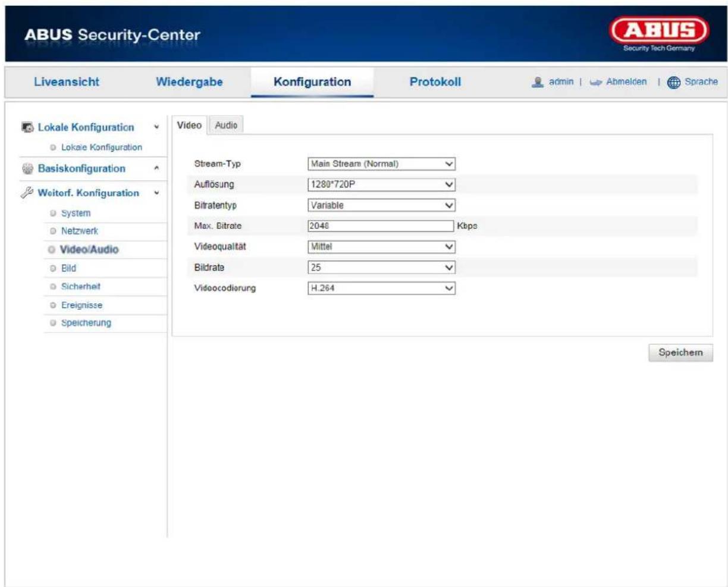This screenshot has height=587, width=728.
Task: Switch to the Audio settings tab
Action: (226, 125)
